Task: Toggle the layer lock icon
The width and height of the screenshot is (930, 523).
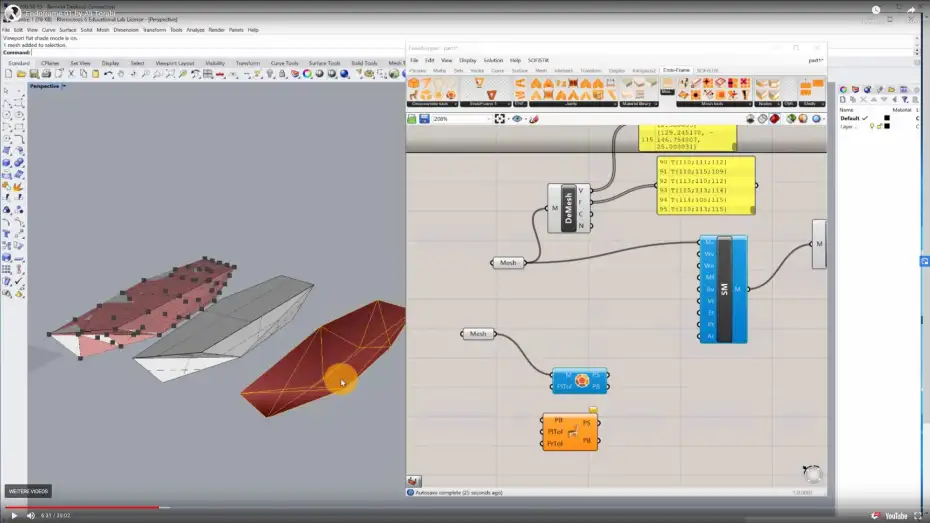Action: click(x=879, y=126)
